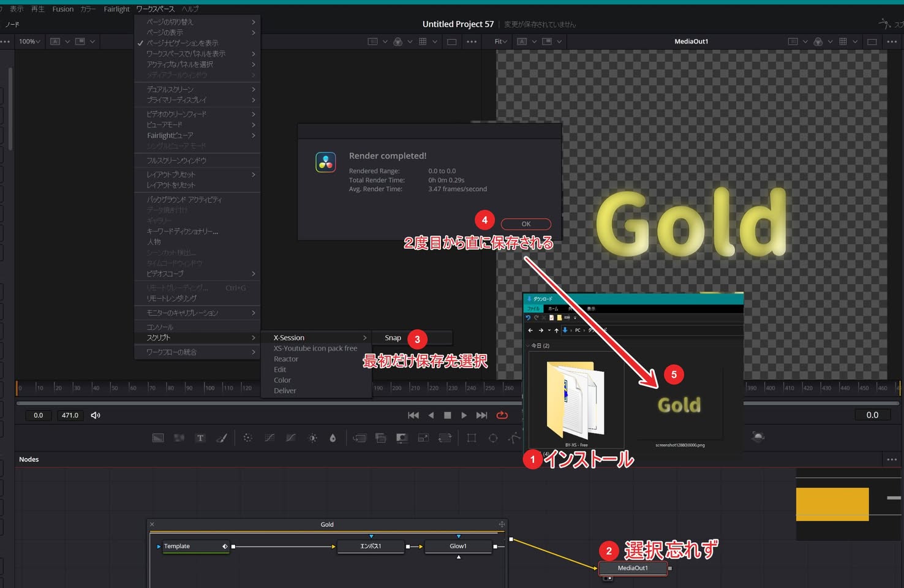
Task: Click the Blur droplet tool icon
Action: pyautogui.click(x=333, y=438)
